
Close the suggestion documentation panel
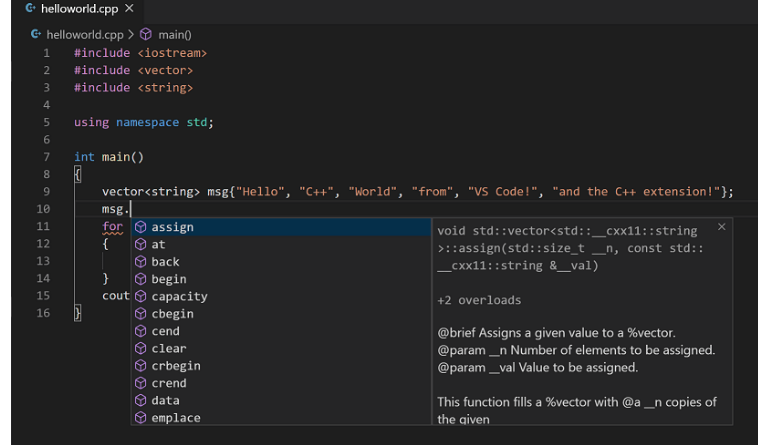click(722, 227)
